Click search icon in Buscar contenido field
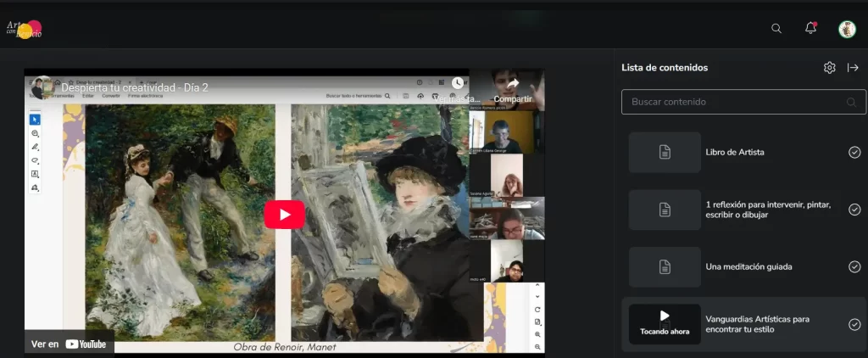This screenshot has width=868, height=358. (851, 102)
